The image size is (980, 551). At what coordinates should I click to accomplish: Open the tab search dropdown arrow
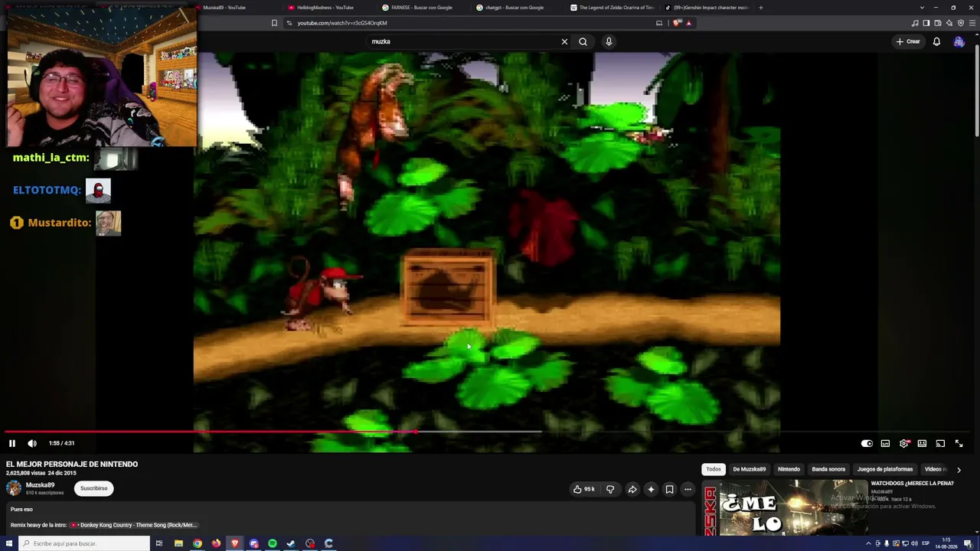click(x=922, y=8)
